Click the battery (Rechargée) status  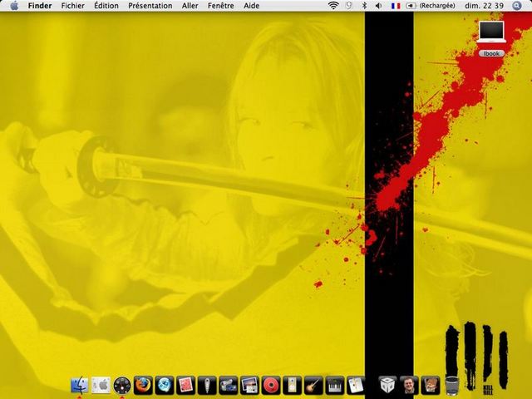pos(431,6)
